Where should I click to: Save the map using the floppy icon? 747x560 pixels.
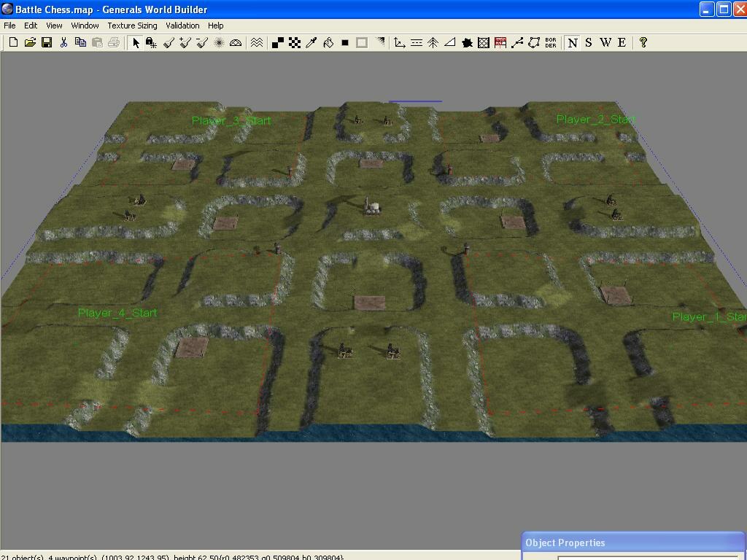[x=47, y=42]
